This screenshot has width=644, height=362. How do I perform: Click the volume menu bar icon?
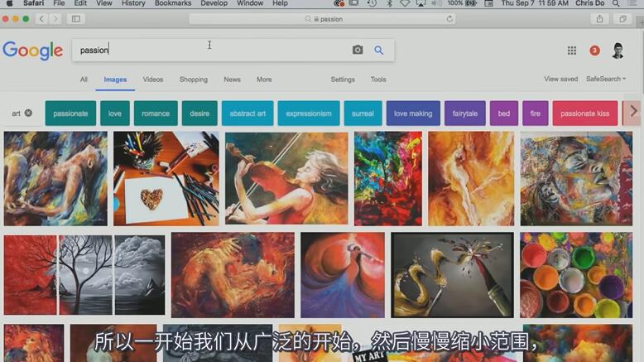click(436, 3)
